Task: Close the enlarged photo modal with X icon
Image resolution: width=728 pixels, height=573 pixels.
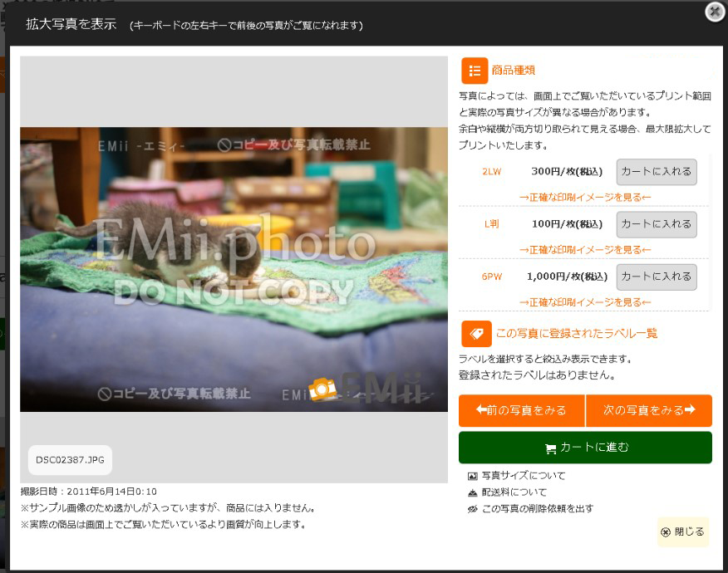Action: pyautogui.click(x=715, y=12)
